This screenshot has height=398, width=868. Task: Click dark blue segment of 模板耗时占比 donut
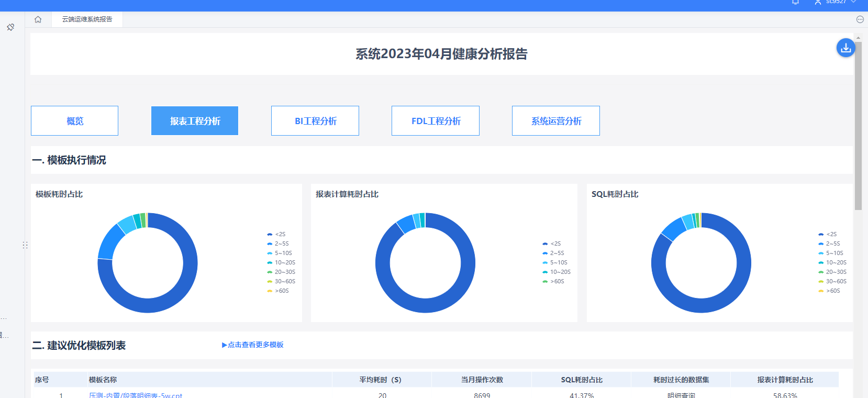178,293
